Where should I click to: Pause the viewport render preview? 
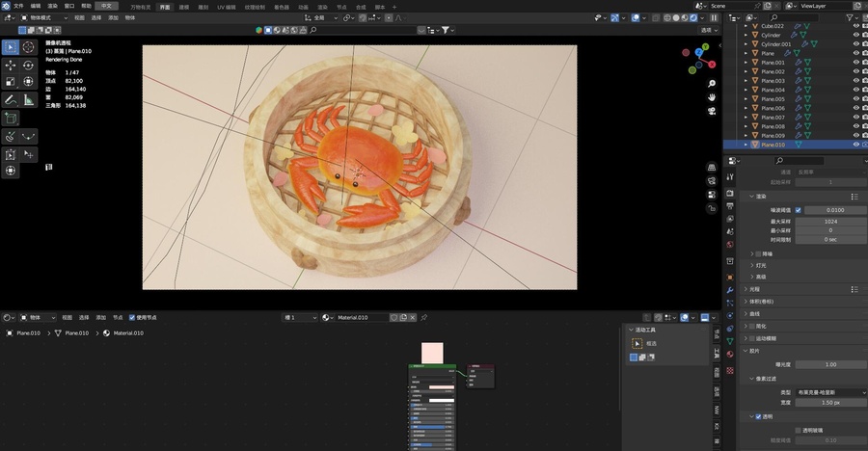[714, 17]
